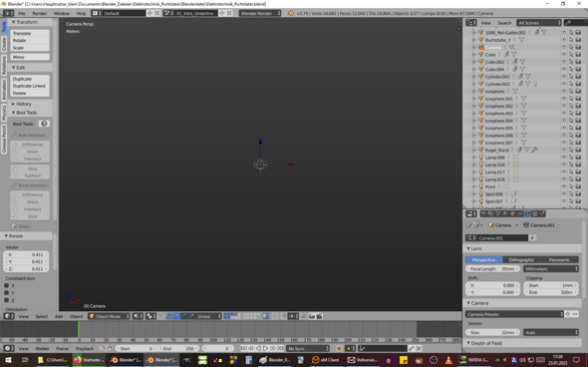Click the Translate button
The width and height of the screenshot is (588, 367).
point(30,33)
